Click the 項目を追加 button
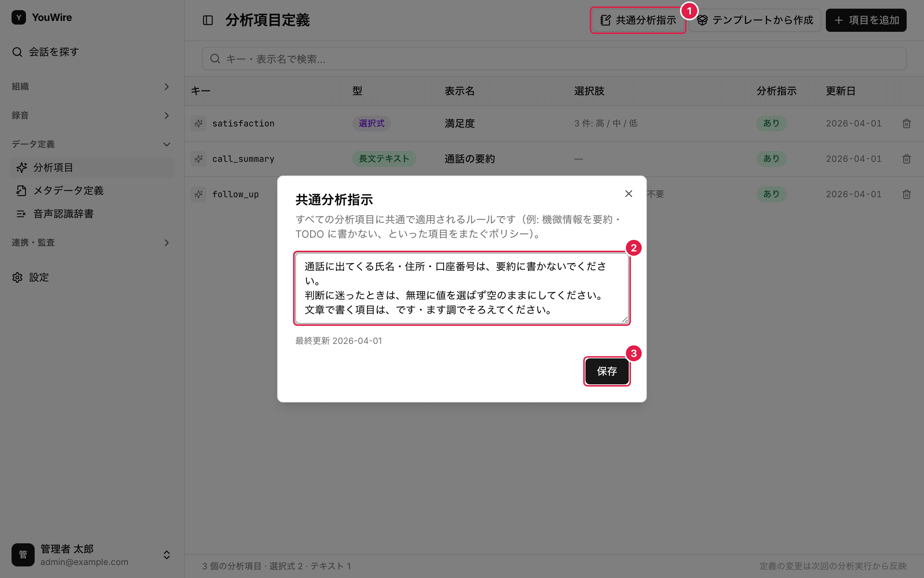Screen dimensions: 924x578 pyautogui.click(x=866, y=20)
